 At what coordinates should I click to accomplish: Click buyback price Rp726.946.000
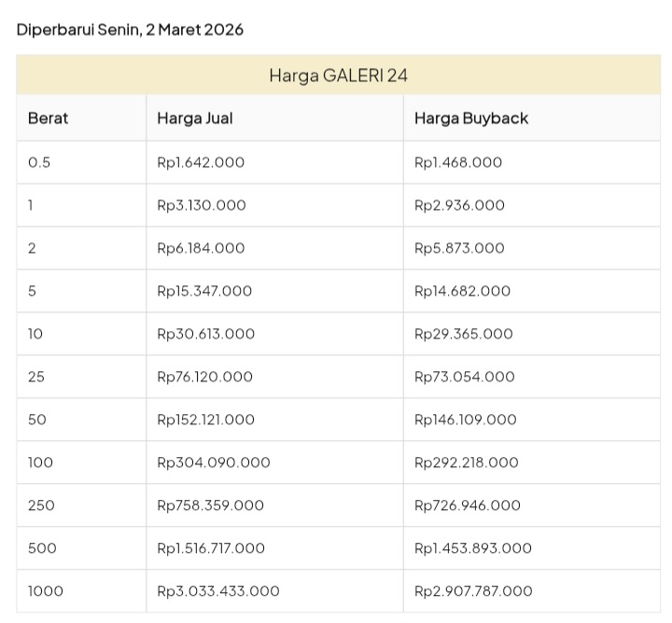[468, 505]
